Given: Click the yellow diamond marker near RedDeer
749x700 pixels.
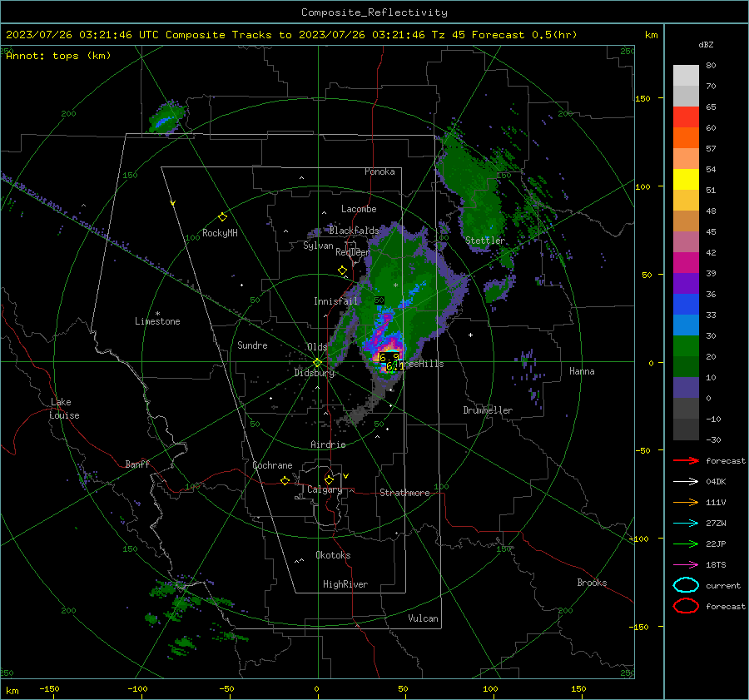Looking at the screenshot, I should (342, 271).
